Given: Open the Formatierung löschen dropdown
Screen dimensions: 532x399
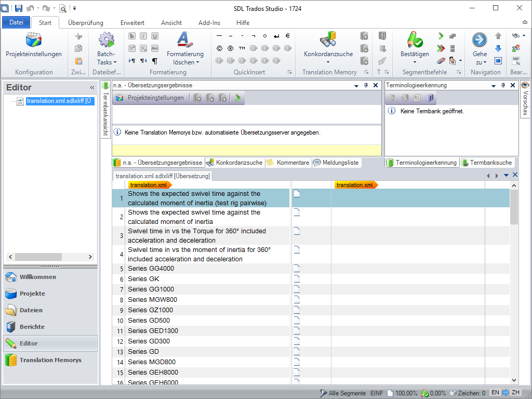Looking at the screenshot, I should (185, 58).
